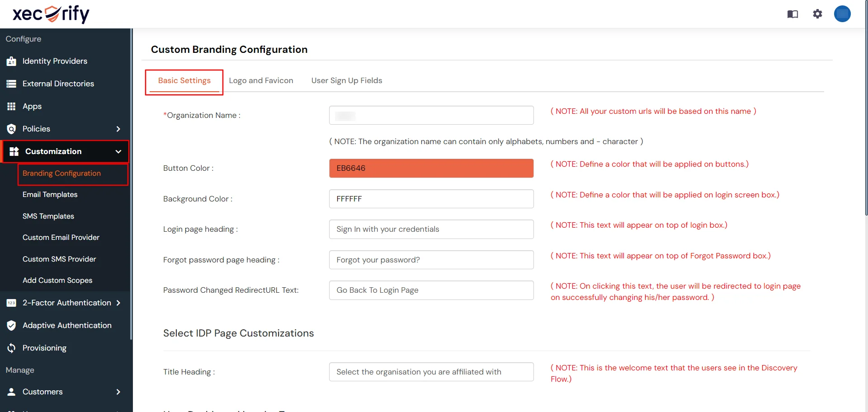Click the orange Button Color swatch
The image size is (868, 412).
[431, 168]
